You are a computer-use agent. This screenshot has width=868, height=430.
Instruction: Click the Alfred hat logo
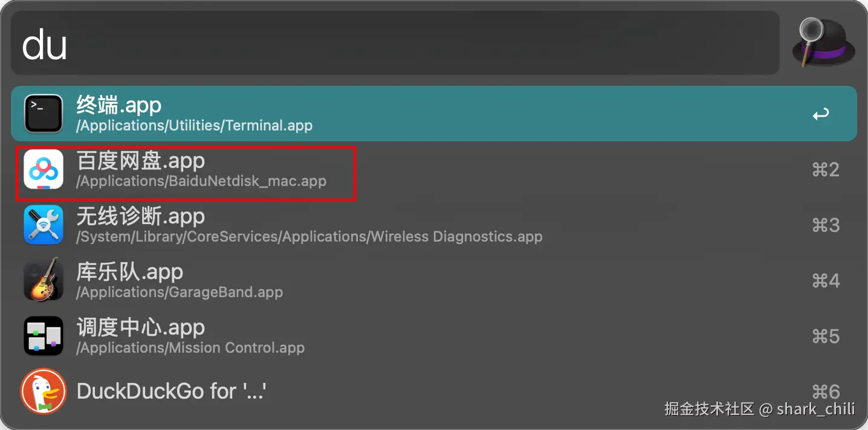point(823,42)
